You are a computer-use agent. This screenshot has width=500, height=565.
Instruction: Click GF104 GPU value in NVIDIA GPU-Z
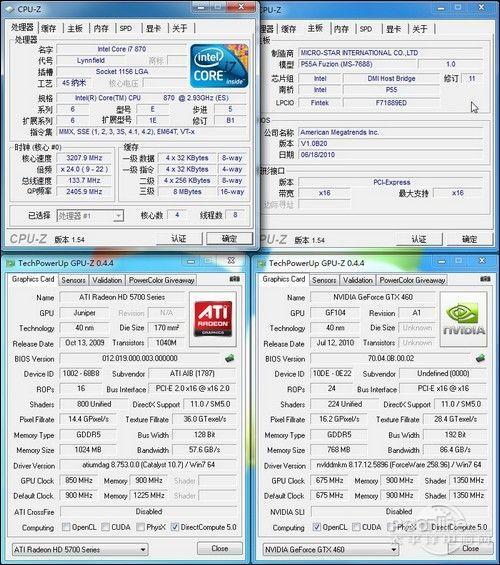335,313
